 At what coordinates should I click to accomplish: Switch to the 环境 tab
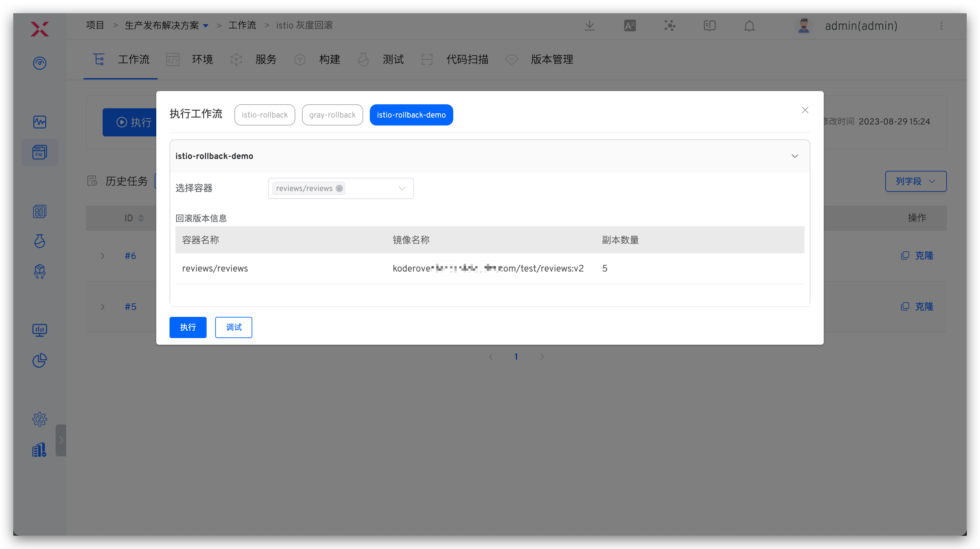click(x=202, y=59)
